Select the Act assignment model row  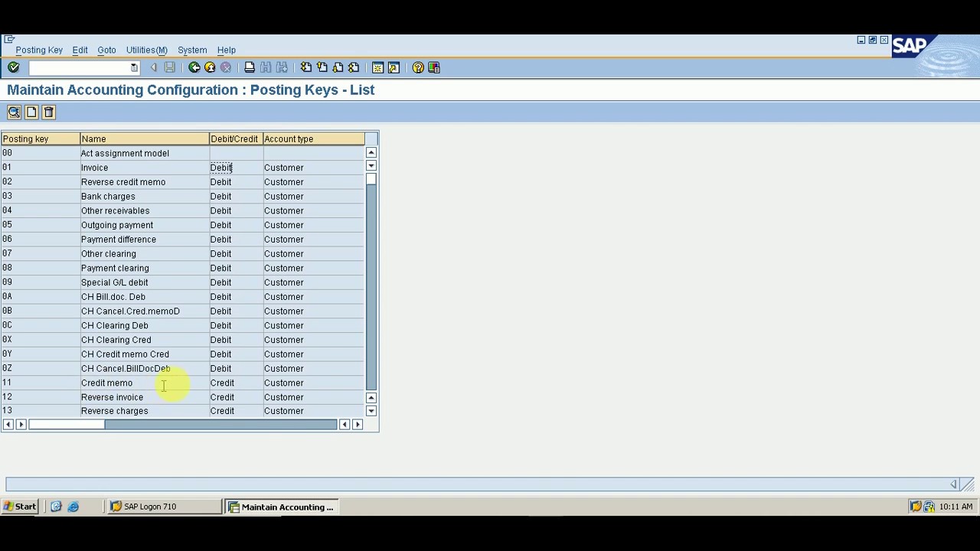[x=182, y=153]
